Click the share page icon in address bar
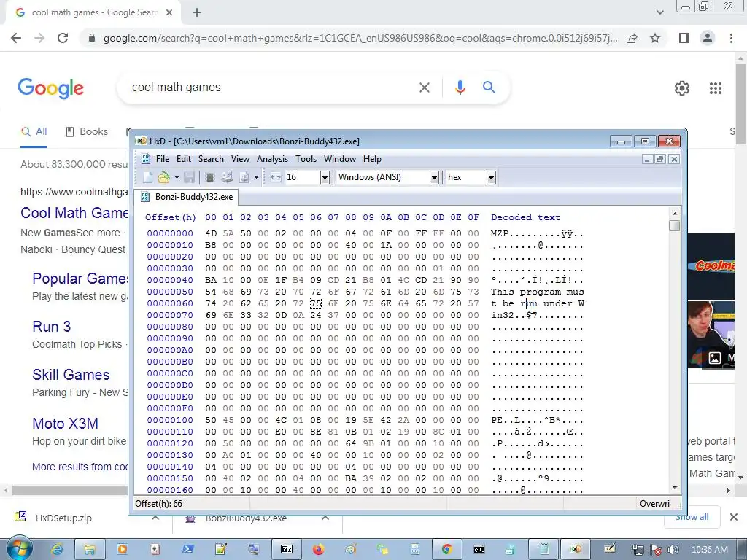747x560 pixels. [x=632, y=38]
